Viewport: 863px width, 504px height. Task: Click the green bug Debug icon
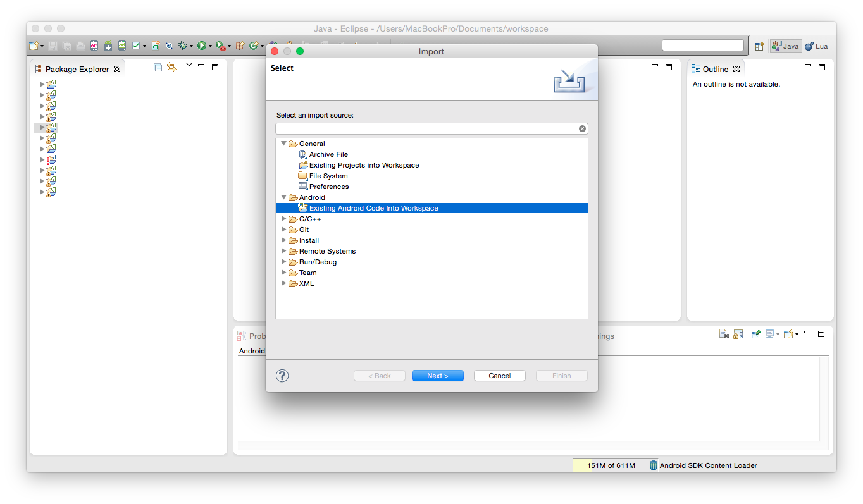[x=183, y=46]
